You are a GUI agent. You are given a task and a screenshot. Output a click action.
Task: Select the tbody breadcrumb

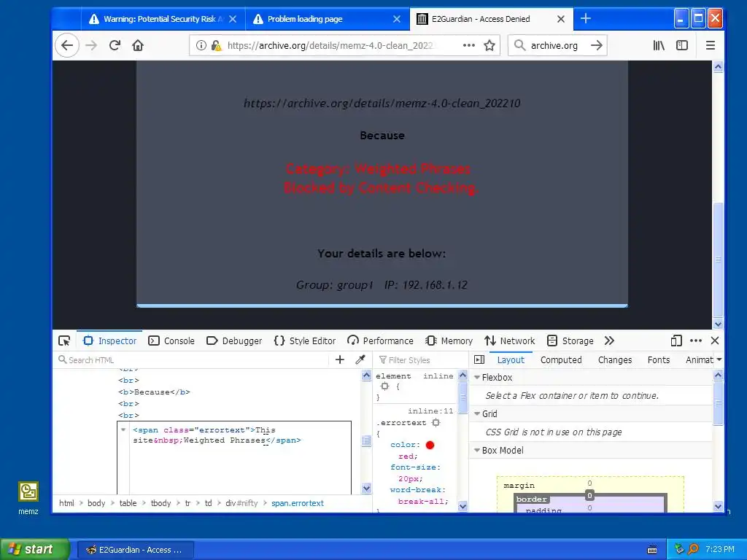(x=161, y=503)
